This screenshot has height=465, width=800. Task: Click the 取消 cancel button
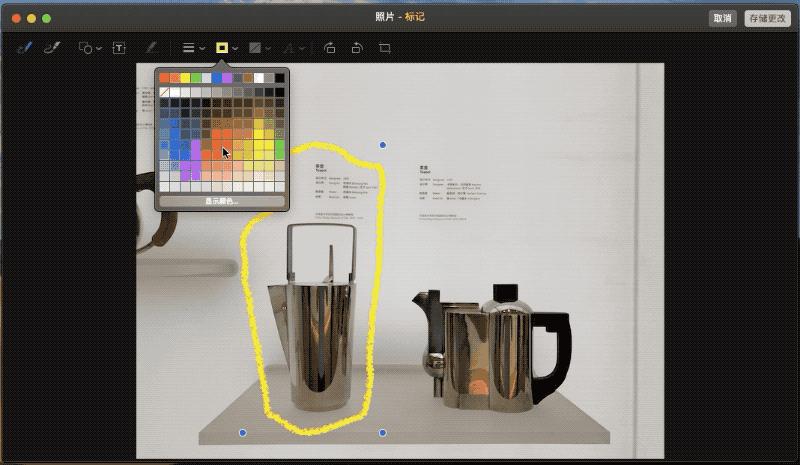click(722, 18)
